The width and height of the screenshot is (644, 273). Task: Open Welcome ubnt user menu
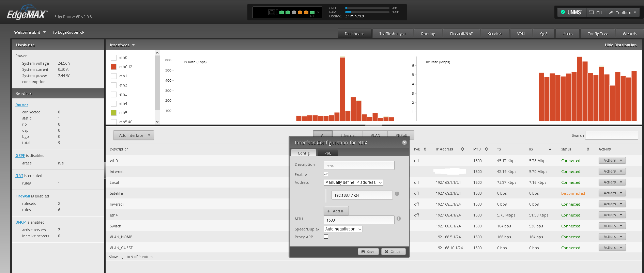pos(30,32)
